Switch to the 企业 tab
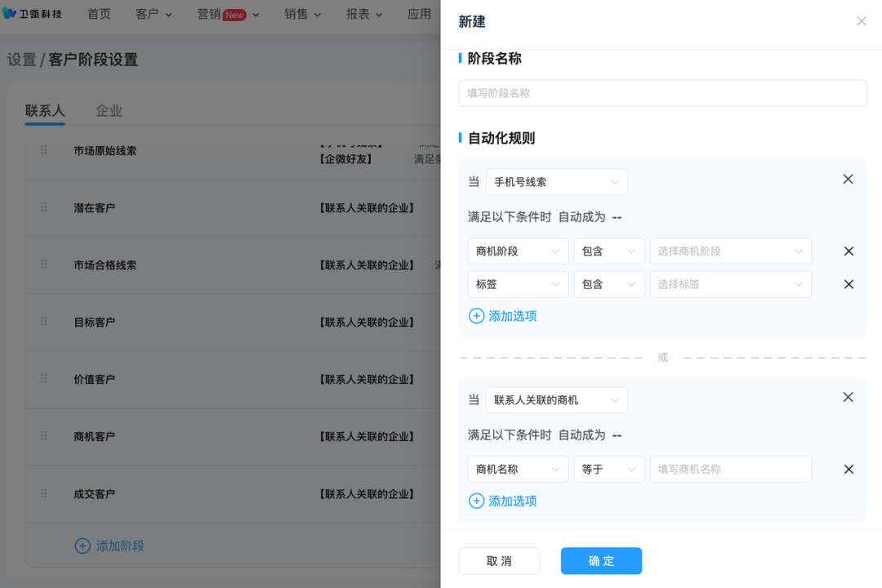Image resolution: width=882 pixels, height=588 pixels. 109,111
